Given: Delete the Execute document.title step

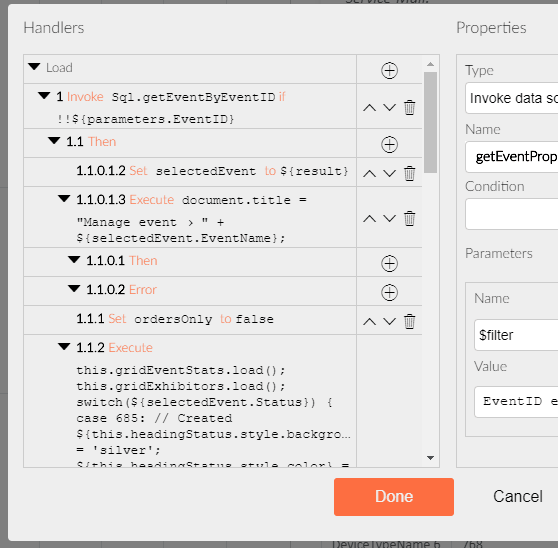Looking at the screenshot, I should click(410, 218).
